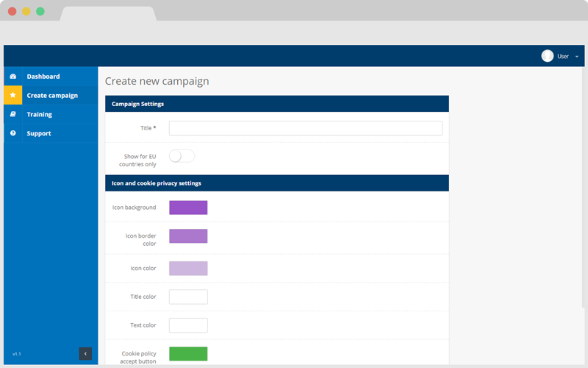588x368 pixels.
Task: Click the Training book icon
Action: (12, 115)
